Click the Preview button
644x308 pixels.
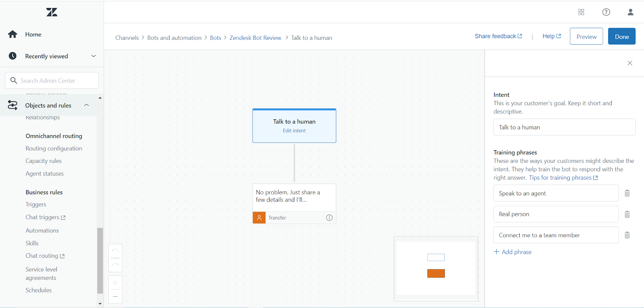point(586,37)
